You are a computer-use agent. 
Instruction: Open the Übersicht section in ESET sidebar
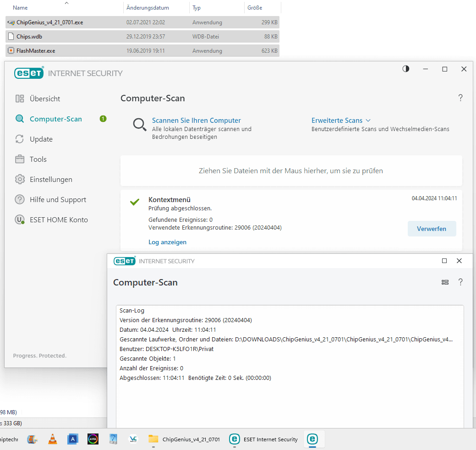tap(45, 99)
